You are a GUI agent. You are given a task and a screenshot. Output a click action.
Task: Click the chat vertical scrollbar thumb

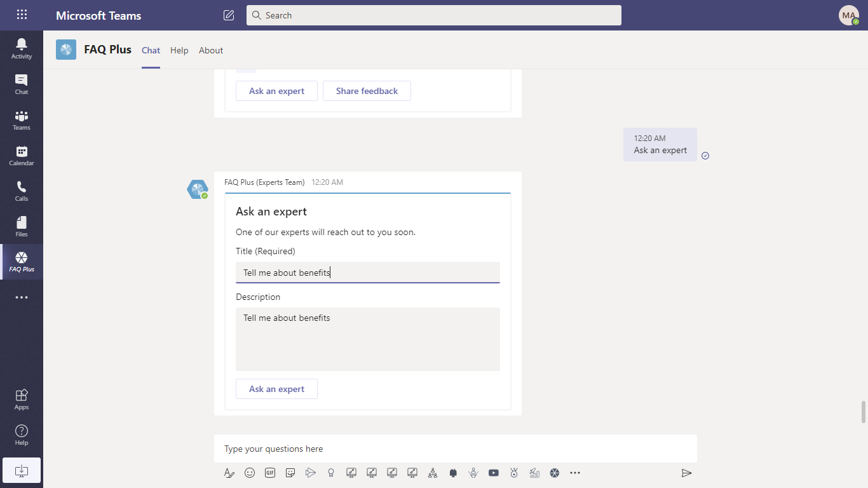coord(864,412)
